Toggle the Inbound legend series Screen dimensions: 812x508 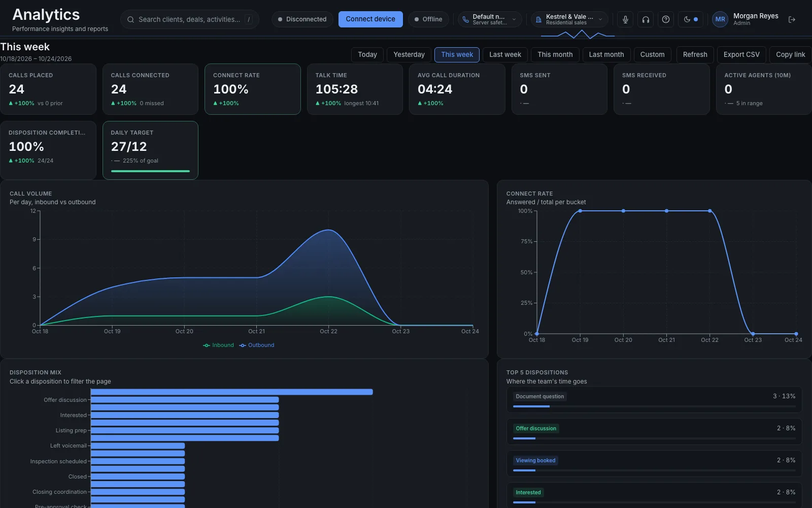tap(219, 345)
